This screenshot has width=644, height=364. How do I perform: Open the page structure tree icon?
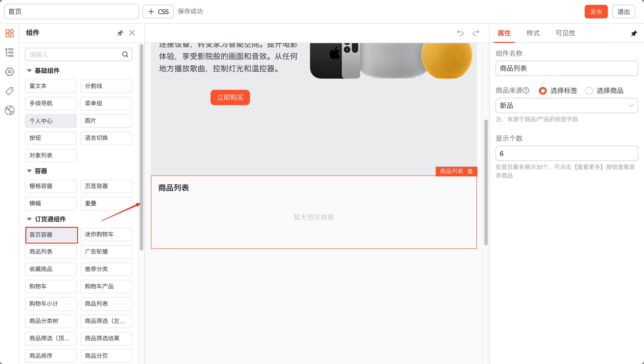click(9, 53)
